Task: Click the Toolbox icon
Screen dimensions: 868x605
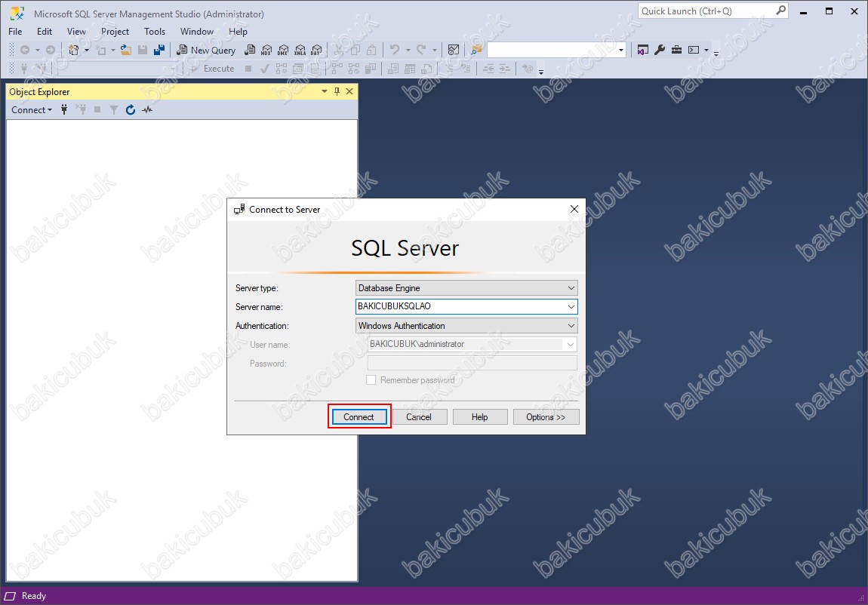Action: [676, 51]
